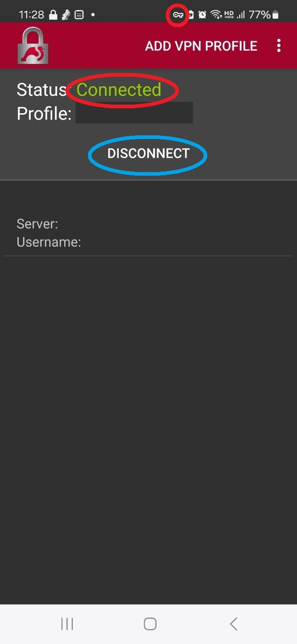The width and height of the screenshot is (297, 644).
Task: Tap the VPN key icon in status bar
Action: (178, 15)
